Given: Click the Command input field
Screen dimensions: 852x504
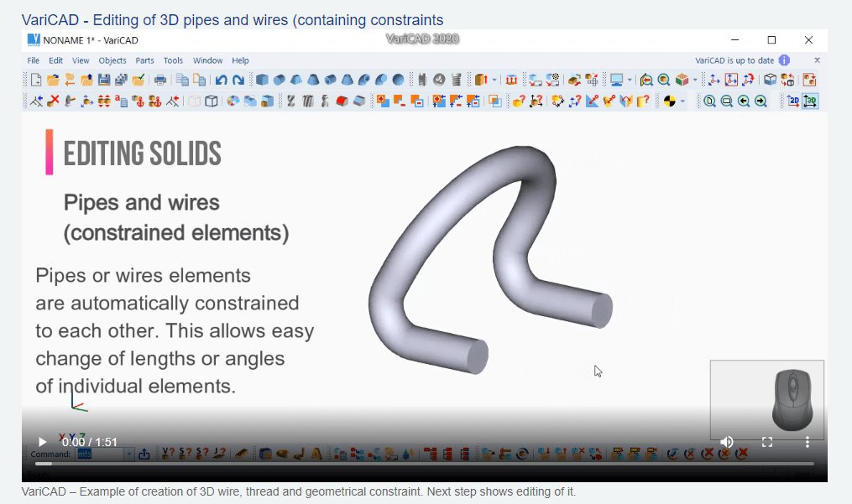Looking at the screenshot, I should tap(101, 454).
